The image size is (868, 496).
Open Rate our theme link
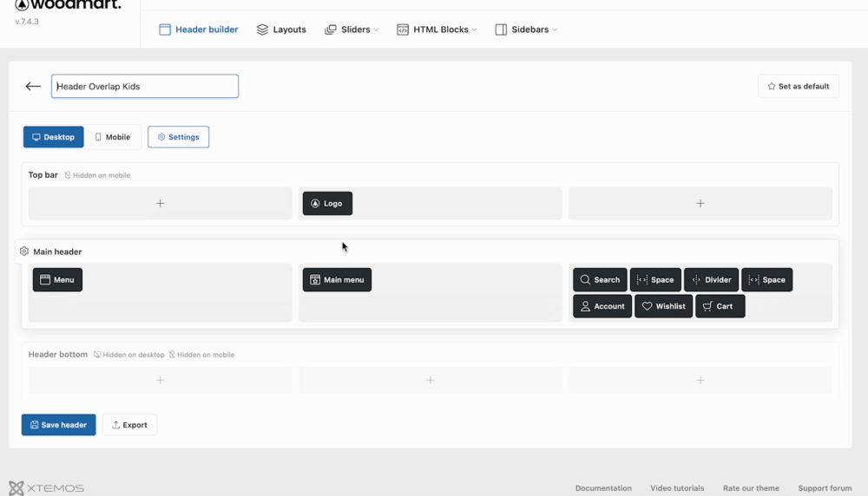pyautogui.click(x=751, y=488)
